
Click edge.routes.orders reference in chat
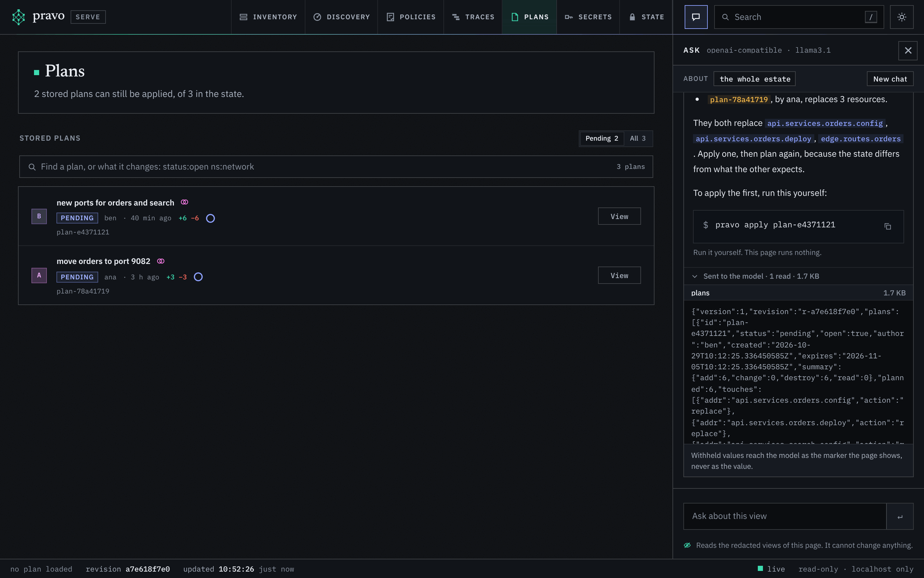pos(860,139)
